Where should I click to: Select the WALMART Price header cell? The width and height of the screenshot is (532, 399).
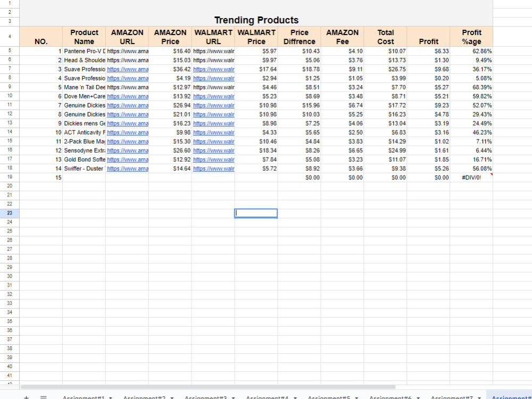pyautogui.click(x=256, y=37)
